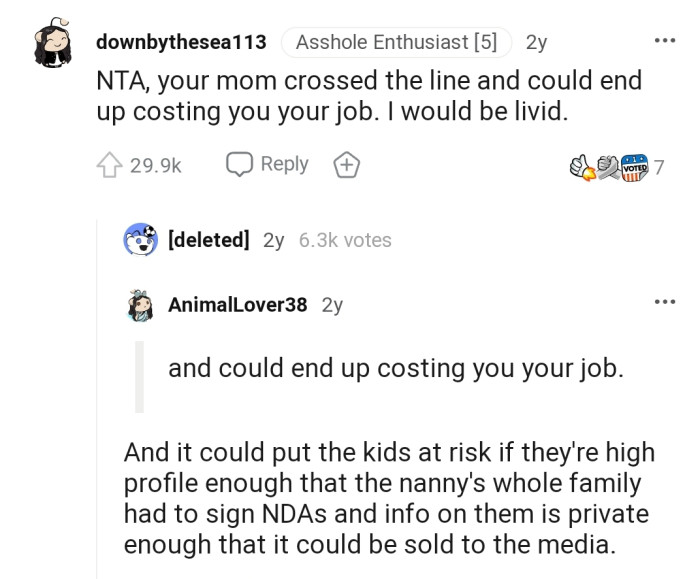The image size is (700, 579).
Task: Open AnimalLover38's avatar
Action: (x=141, y=305)
